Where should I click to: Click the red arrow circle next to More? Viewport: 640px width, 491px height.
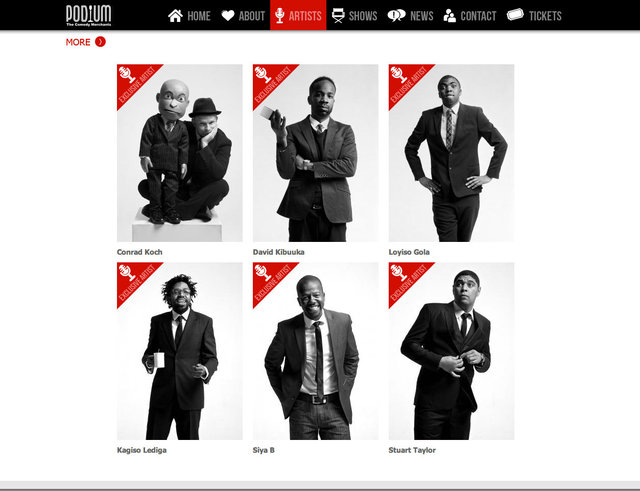100,42
